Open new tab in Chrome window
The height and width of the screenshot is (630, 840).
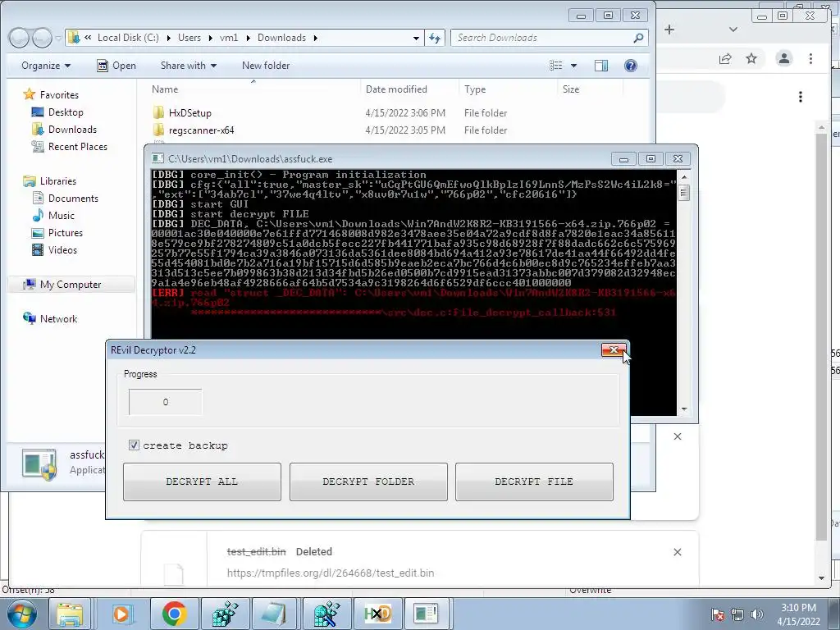(669, 30)
